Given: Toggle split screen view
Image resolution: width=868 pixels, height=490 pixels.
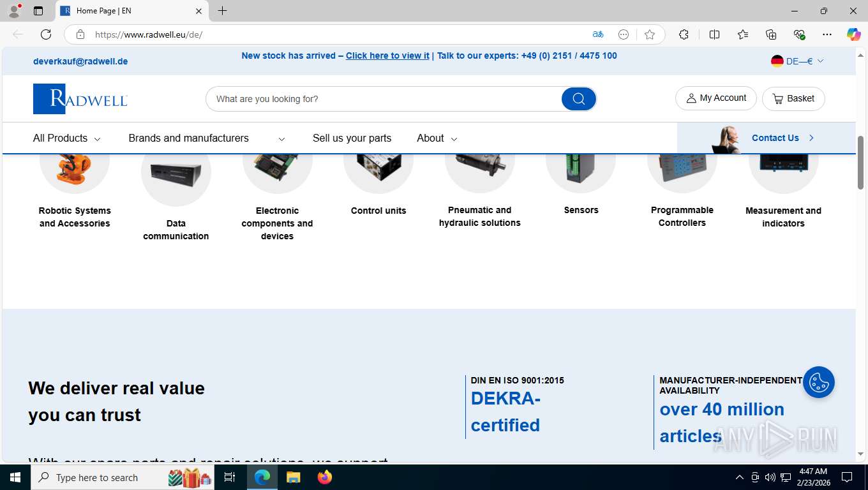Looking at the screenshot, I should click(714, 34).
